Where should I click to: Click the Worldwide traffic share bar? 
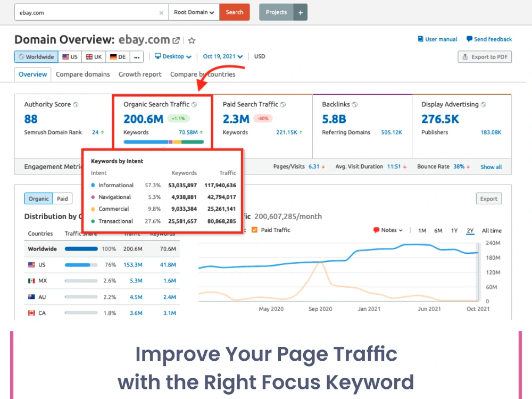pyautogui.click(x=81, y=248)
